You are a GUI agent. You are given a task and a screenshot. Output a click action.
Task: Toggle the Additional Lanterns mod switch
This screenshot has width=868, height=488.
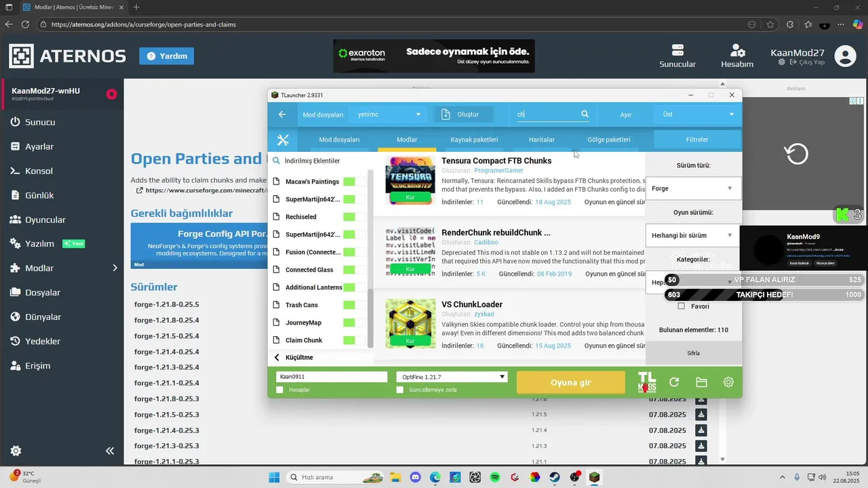[x=355, y=287]
